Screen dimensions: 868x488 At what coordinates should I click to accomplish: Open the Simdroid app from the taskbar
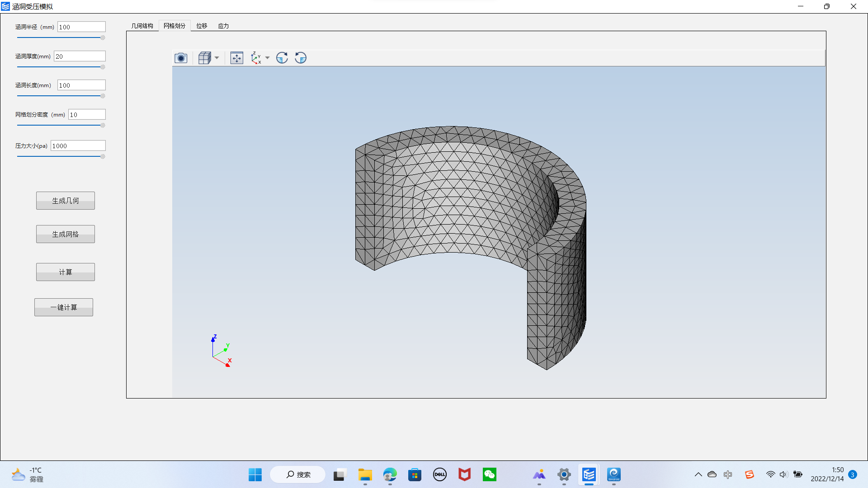tap(613, 474)
